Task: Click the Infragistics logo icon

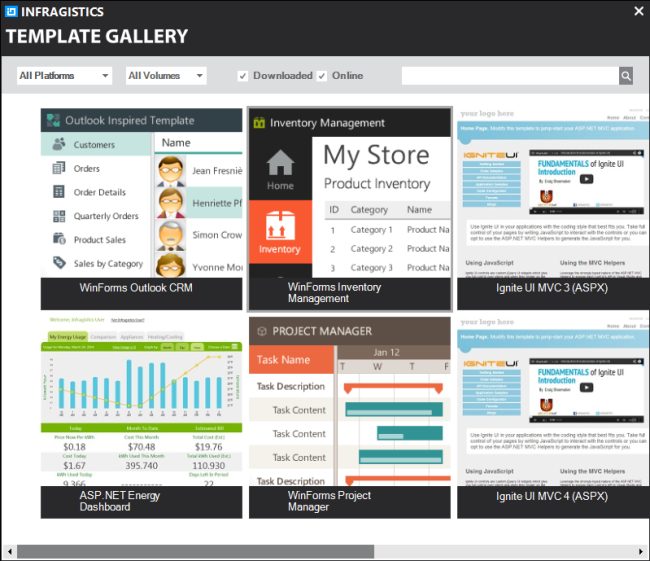Action: click(11, 11)
